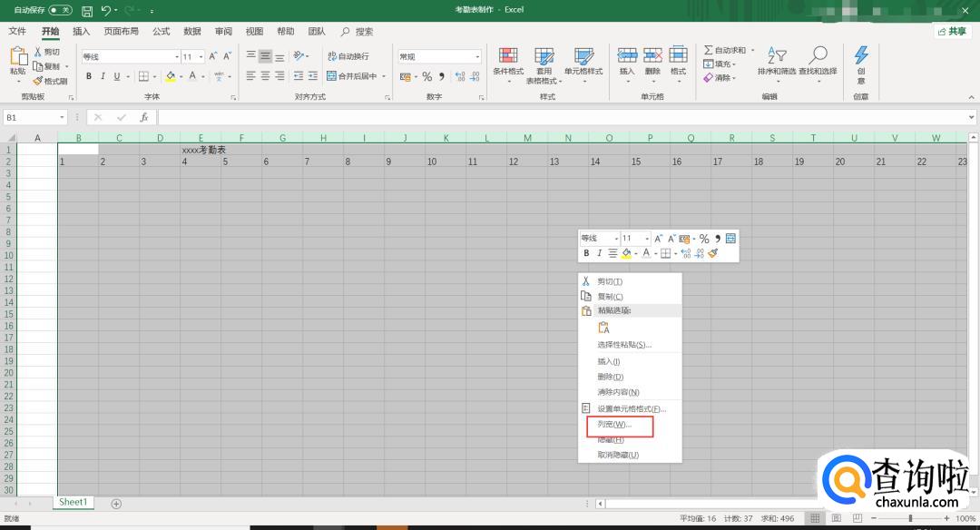
Task: Expand the ribbon font name box showing 等线
Action: pos(177,56)
